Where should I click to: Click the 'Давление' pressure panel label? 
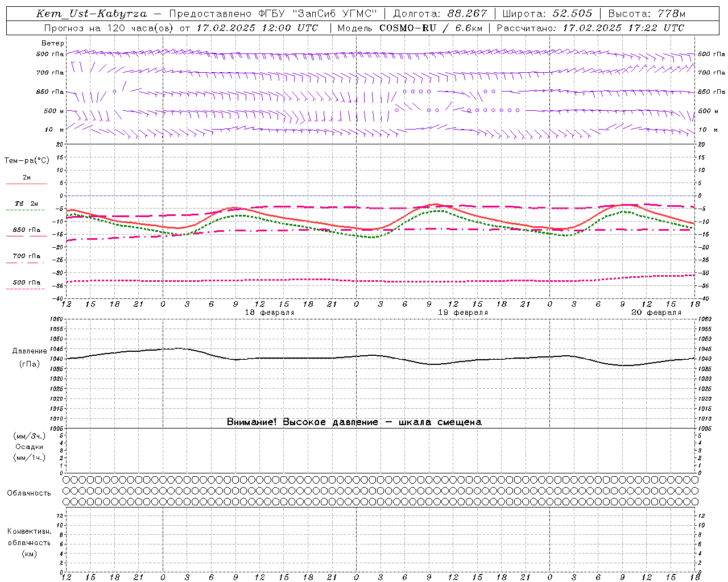pyautogui.click(x=30, y=351)
